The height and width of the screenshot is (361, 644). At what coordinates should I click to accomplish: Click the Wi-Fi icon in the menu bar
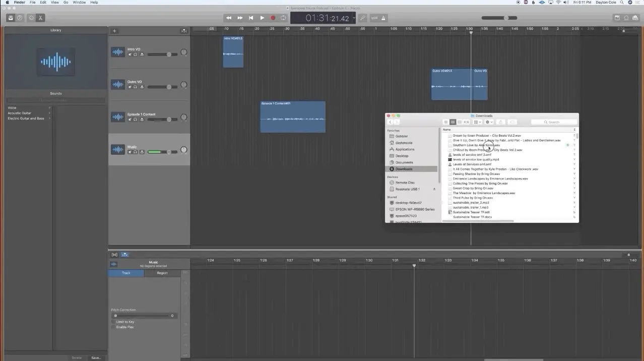coord(557,2)
